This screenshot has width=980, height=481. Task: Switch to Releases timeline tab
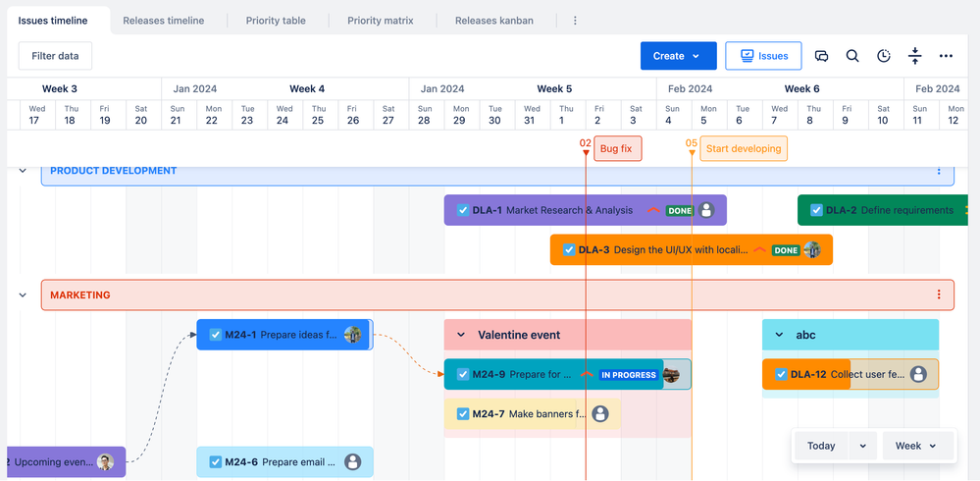[164, 21]
